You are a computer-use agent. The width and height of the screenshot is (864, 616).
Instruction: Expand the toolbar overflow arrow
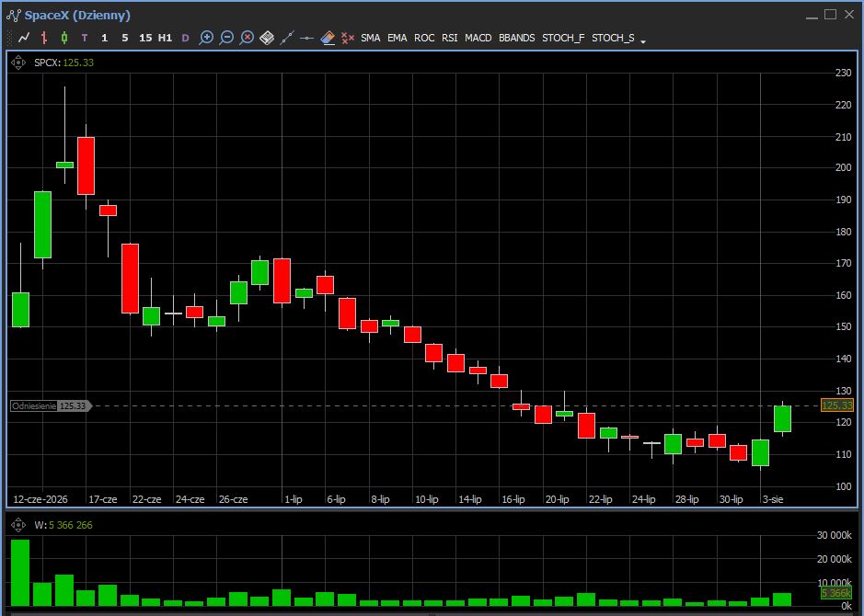[643, 40]
